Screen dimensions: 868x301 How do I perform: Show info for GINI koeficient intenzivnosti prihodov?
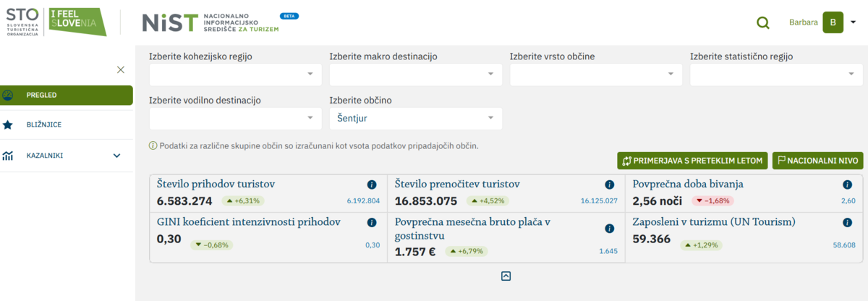(x=372, y=222)
